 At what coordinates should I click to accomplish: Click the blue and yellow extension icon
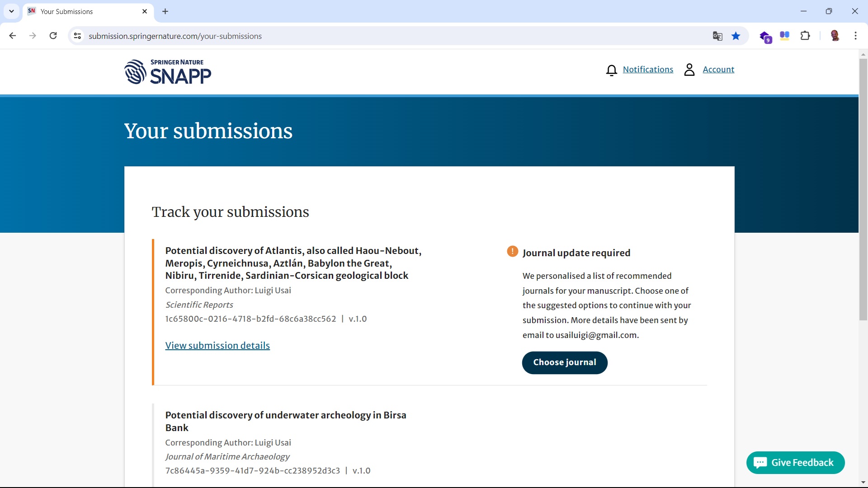click(x=785, y=36)
